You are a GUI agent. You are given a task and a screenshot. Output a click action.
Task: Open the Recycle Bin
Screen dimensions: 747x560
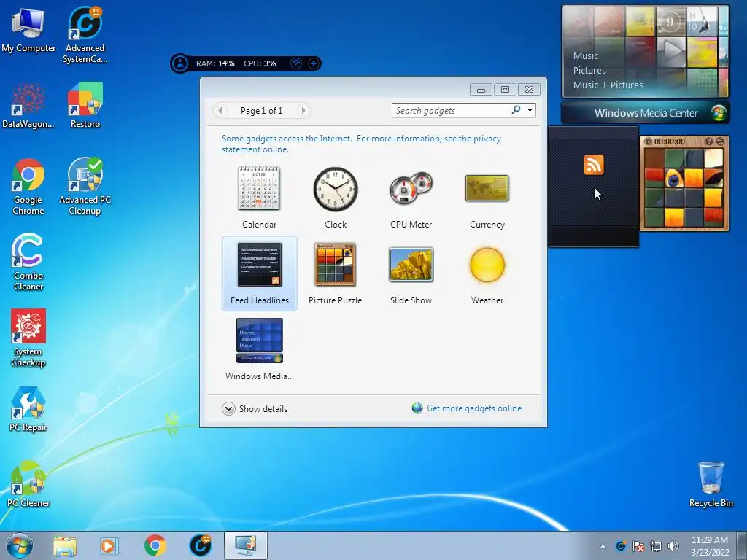[x=711, y=485]
